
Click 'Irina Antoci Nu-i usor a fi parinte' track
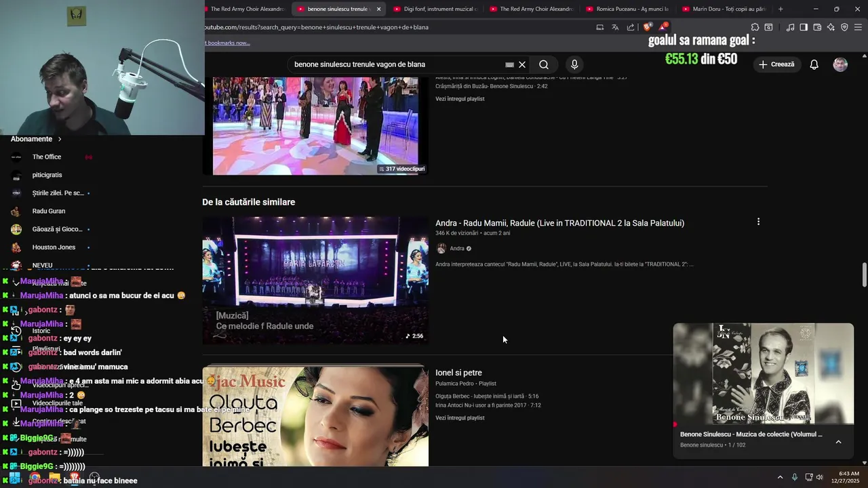[x=488, y=405]
